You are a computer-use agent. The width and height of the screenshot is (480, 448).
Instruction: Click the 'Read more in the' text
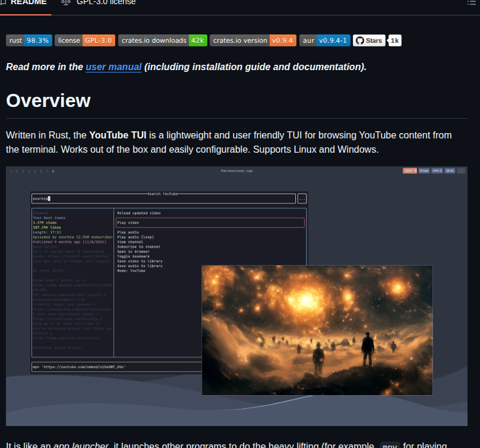coord(45,67)
